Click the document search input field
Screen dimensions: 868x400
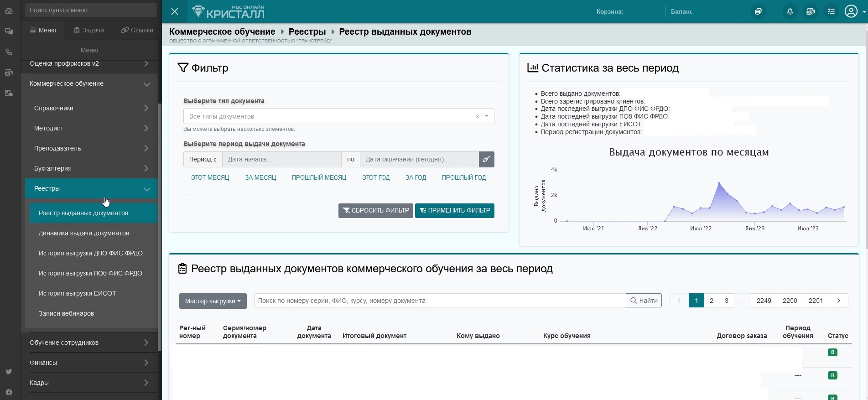point(440,301)
